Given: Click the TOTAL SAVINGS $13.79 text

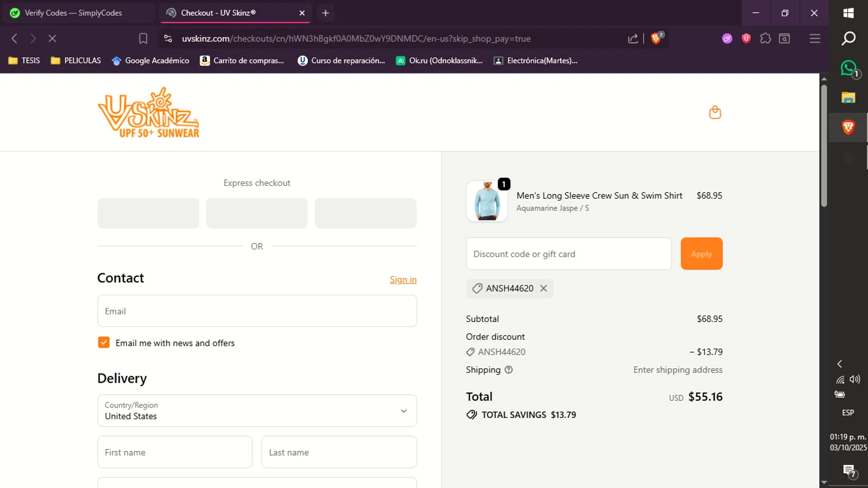Looking at the screenshot, I should pyautogui.click(x=528, y=415).
